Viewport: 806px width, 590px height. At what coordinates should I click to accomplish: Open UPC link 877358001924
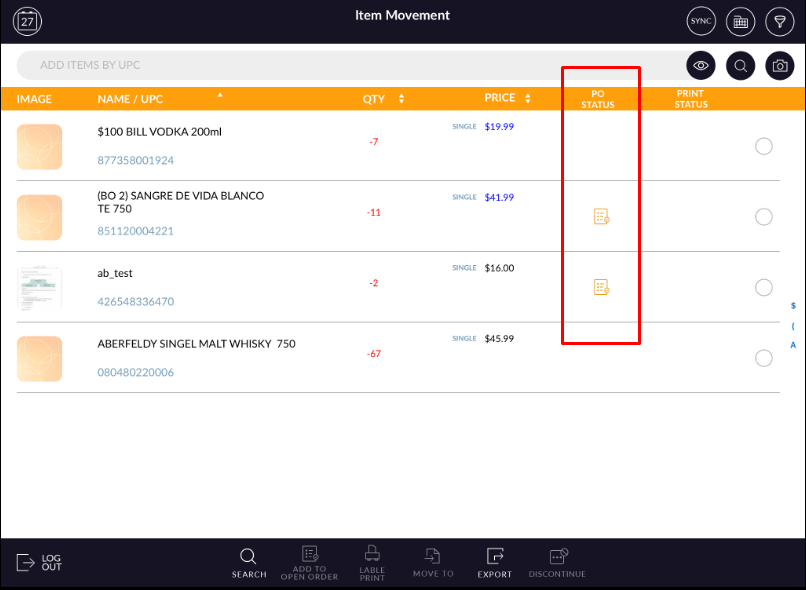coord(135,160)
